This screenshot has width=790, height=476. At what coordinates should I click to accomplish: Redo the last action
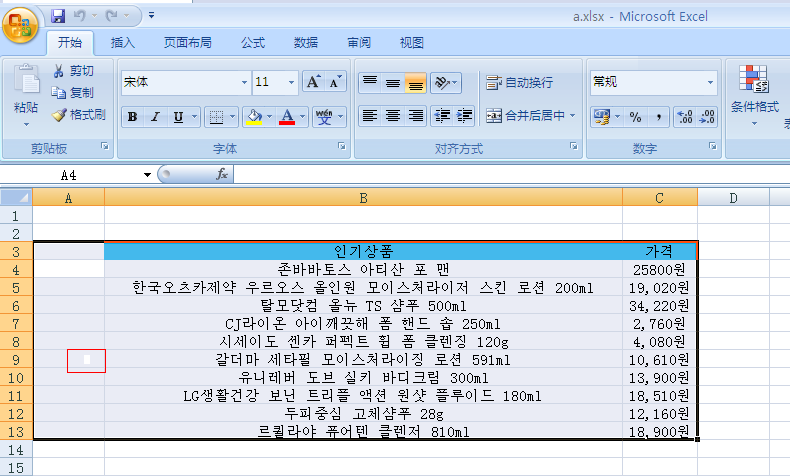point(112,16)
